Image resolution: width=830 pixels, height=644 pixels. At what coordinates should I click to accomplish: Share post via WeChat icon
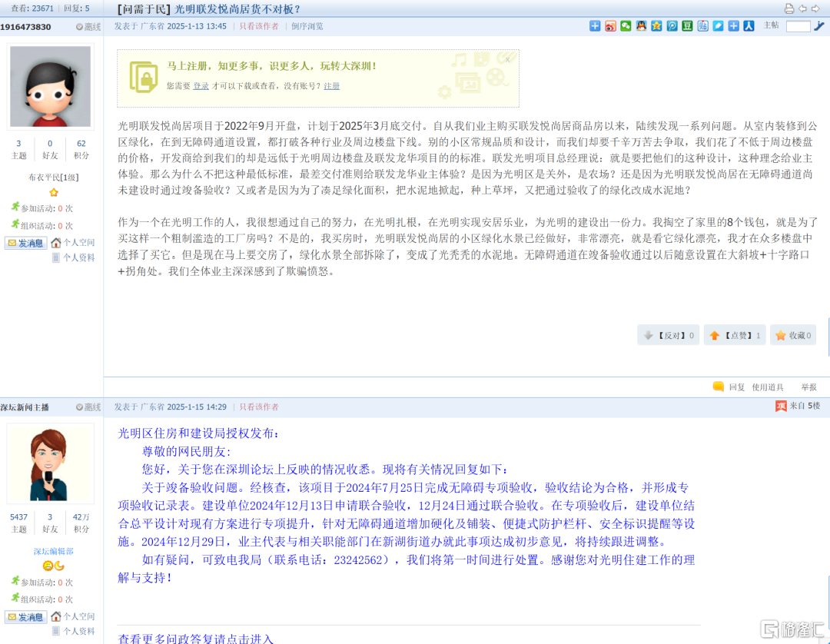click(x=626, y=26)
